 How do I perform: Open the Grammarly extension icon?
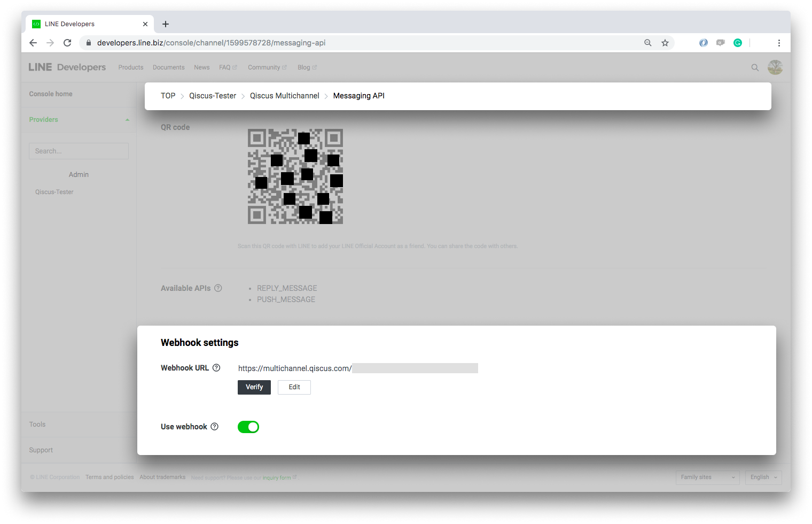click(x=738, y=43)
